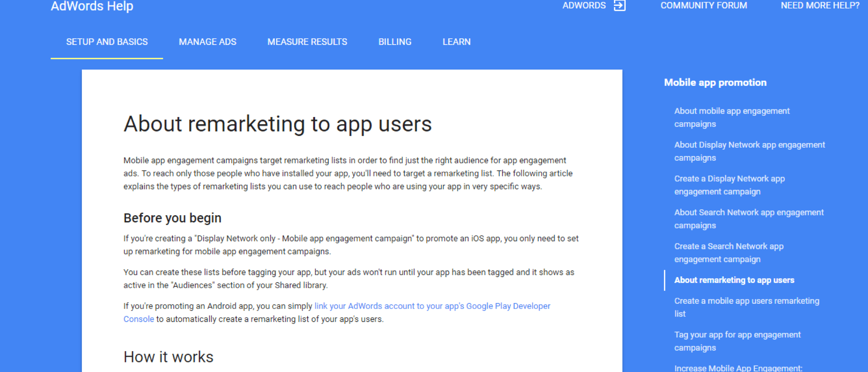Open About Display Network app engagement campaigns

click(x=749, y=151)
